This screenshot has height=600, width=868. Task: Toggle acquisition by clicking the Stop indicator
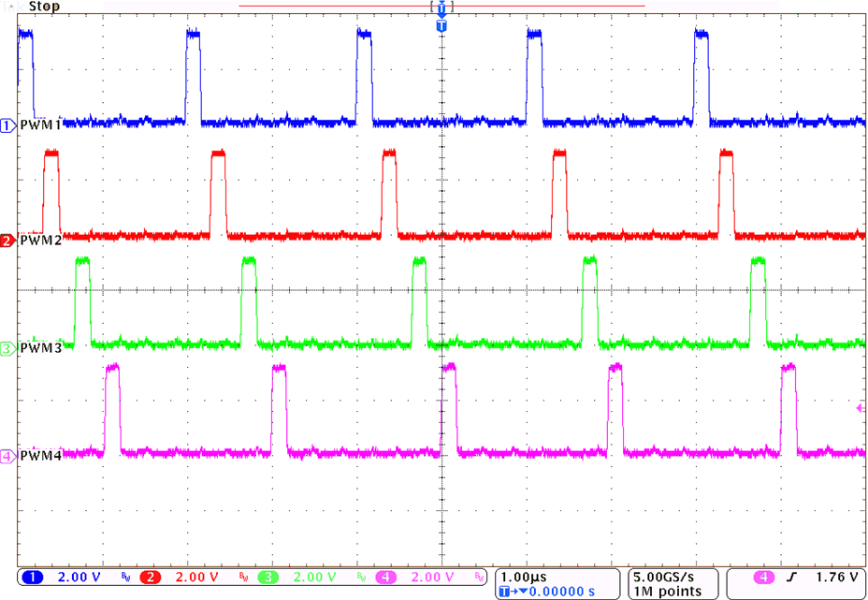click(44, 7)
